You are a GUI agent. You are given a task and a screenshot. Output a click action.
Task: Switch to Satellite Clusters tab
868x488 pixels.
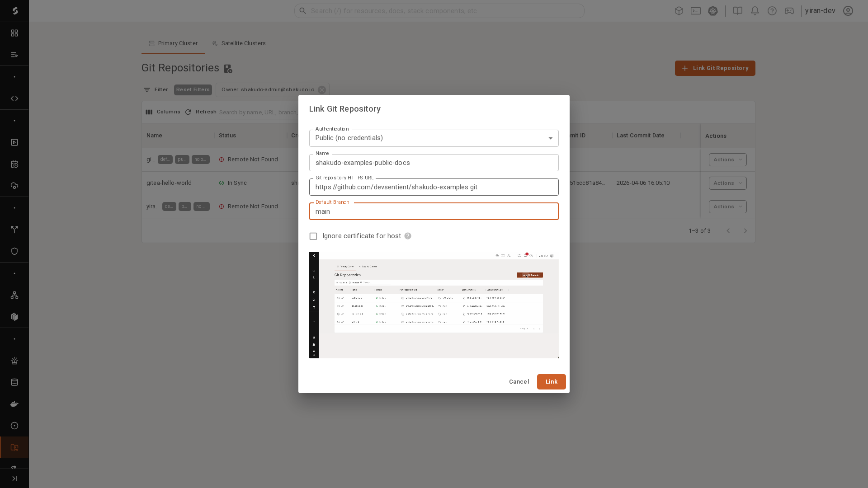239,43
